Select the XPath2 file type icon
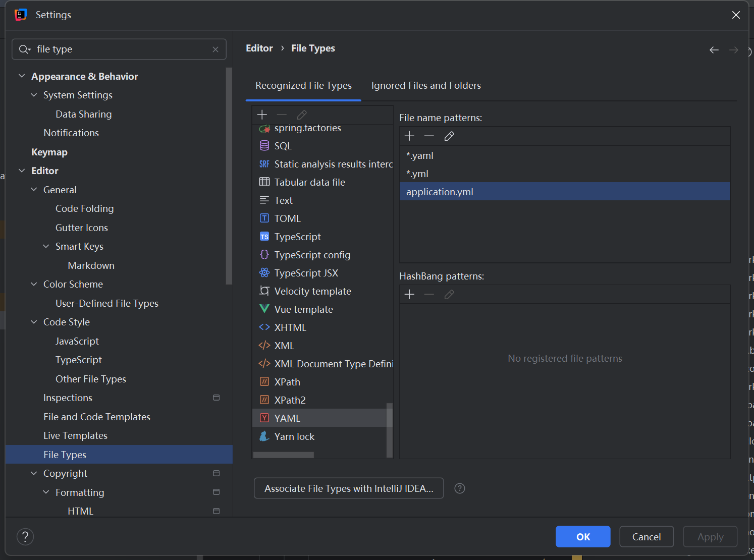This screenshot has width=754, height=560. pyautogui.click(x=264, y=400)
